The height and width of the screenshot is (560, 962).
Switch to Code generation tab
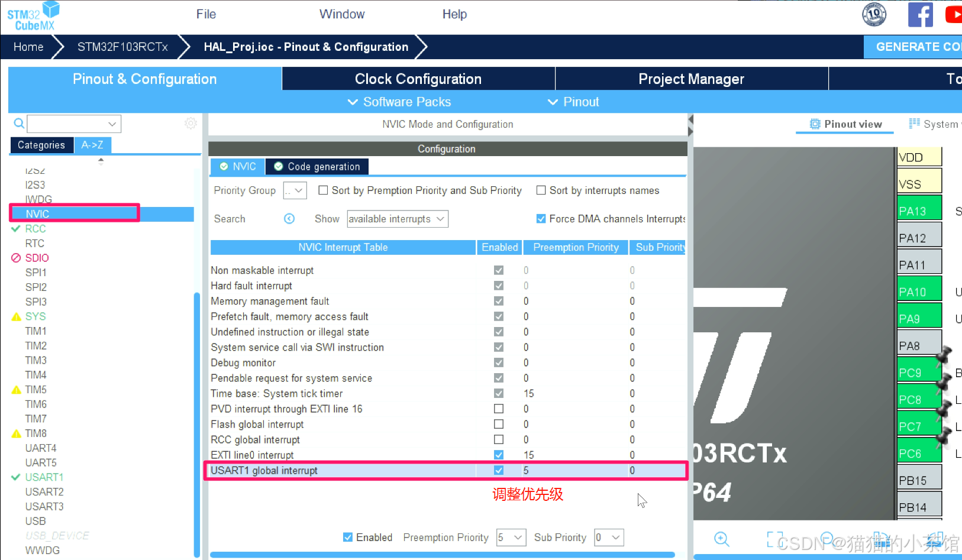click(317, 167)
